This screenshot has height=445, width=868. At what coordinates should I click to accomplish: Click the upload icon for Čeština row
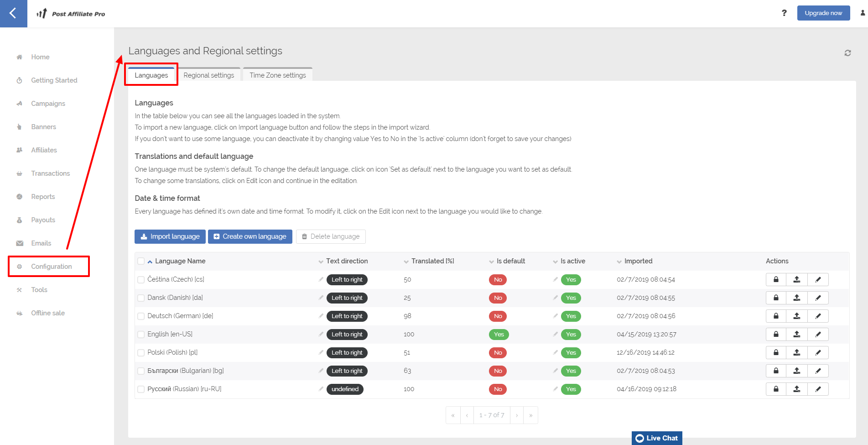pos(797,279)
